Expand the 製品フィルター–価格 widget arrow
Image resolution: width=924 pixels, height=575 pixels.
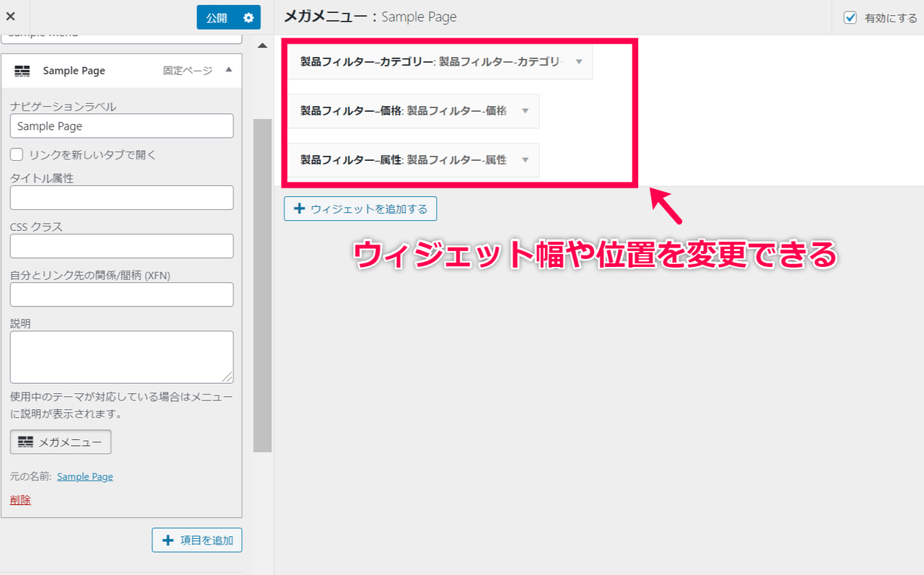coord(526,111)
